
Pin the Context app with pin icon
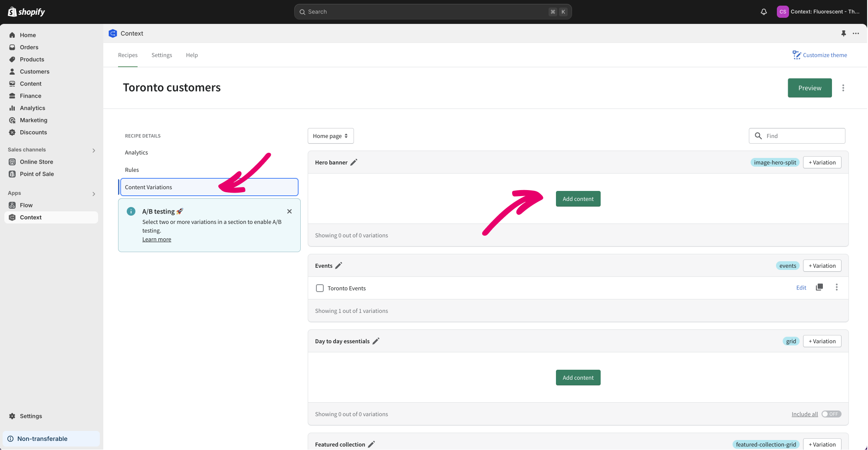(x=843, y=33)
